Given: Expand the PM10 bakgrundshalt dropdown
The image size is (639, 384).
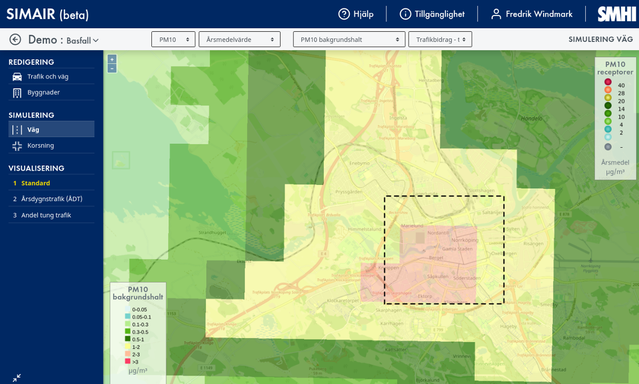Looking at the screenshot, I should tap(349, 40).
